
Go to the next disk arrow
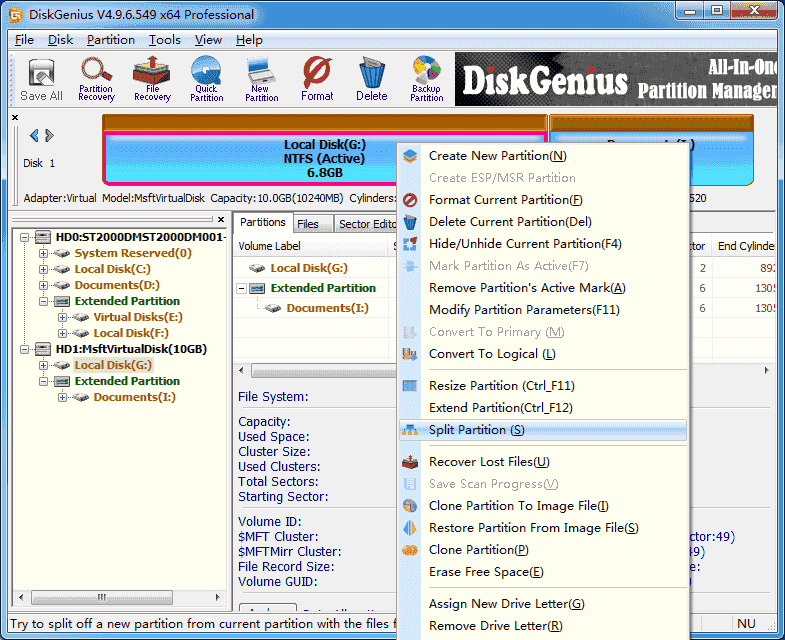point(49,136)
